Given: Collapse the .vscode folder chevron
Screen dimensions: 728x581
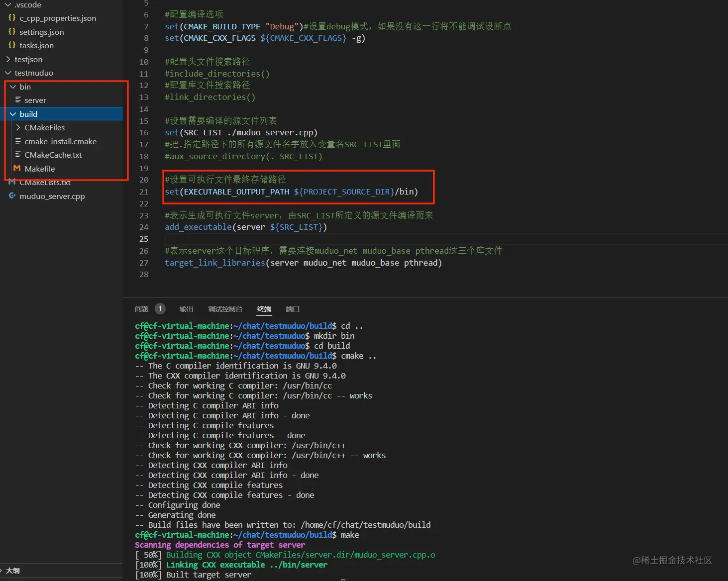Looking at the screenshot, I should [8, 5].
